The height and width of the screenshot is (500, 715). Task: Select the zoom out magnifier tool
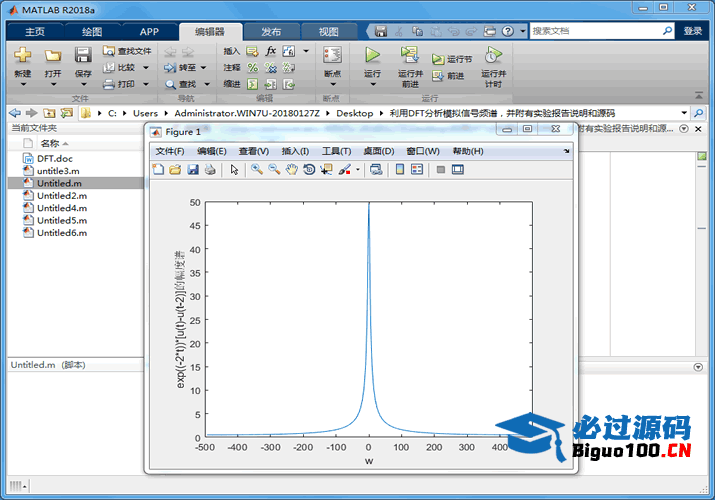(274, 170)
